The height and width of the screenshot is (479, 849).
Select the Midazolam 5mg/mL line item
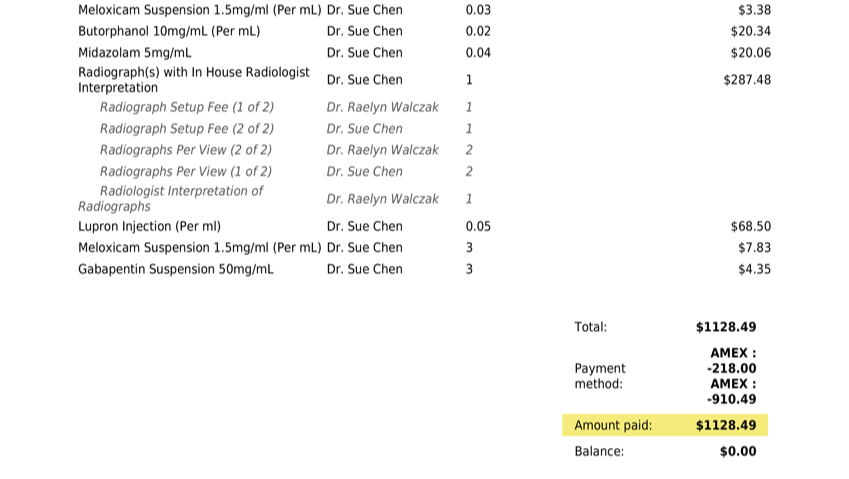(134, 53)
